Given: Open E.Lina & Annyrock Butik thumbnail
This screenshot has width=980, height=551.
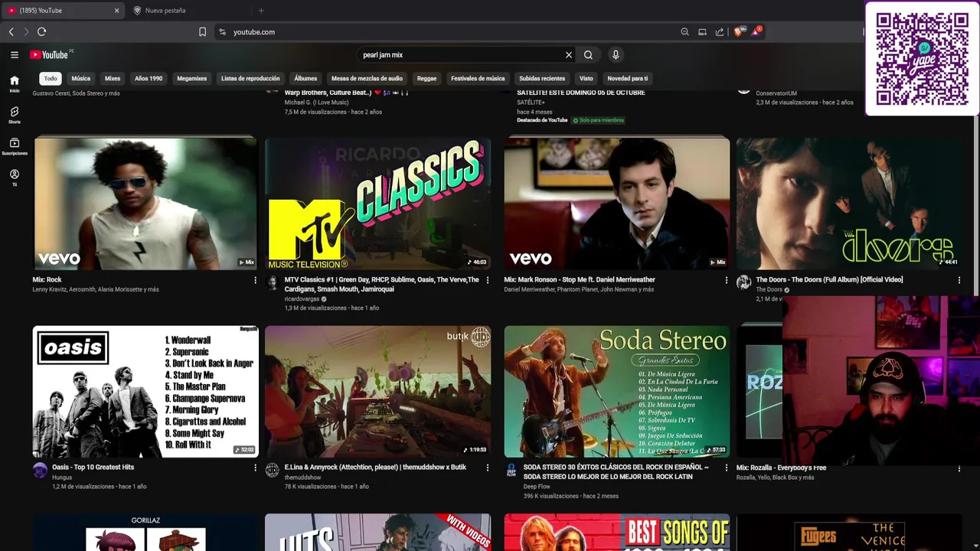Looking at the screenshot, I should pyautogui.click(x=378, y=392).
